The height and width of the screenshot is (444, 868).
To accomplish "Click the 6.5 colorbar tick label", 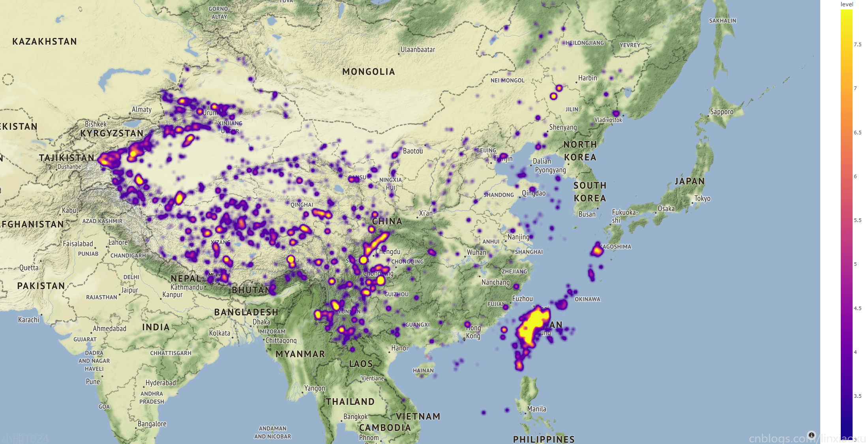I will (x=858, y=133).
